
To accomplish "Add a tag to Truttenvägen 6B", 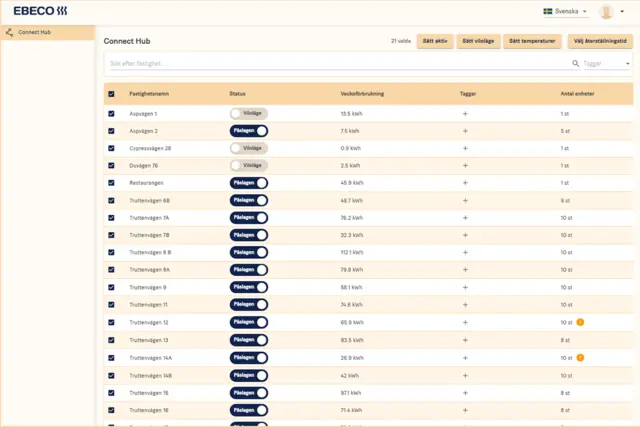I will point(465,200).
